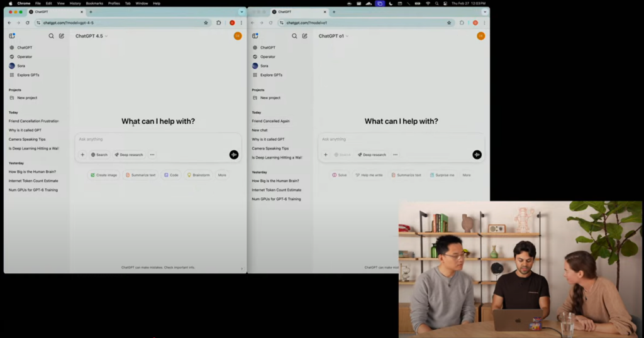644x338 pixels.
Task: Close sidebar in the ChatGPT 4.5 window
Action: 12,36
